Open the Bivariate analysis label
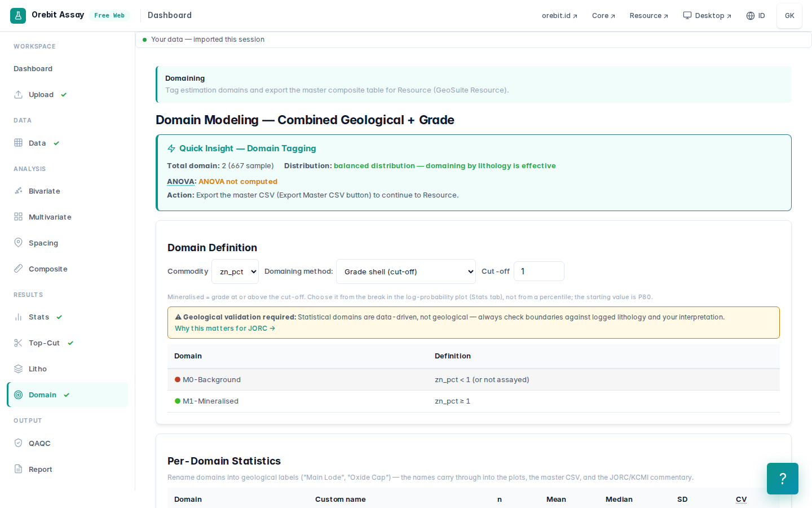812x508 pixels. (x=45, y=191)
